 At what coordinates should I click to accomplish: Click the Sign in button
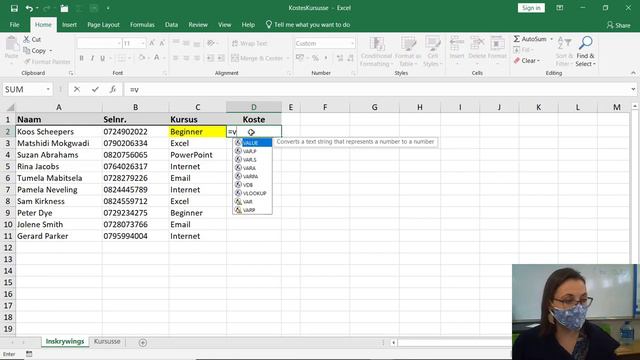pos(531,8)
